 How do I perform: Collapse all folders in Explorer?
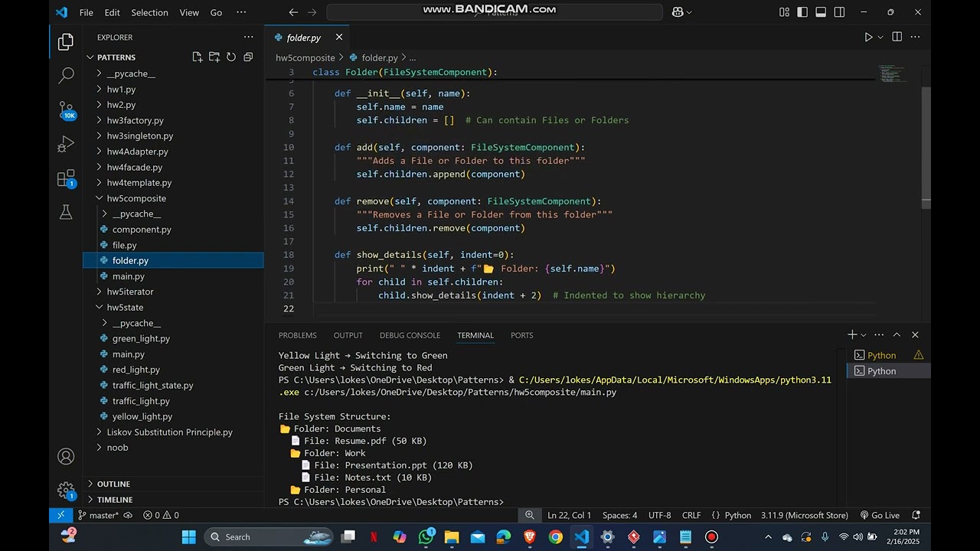pos(248,57)
